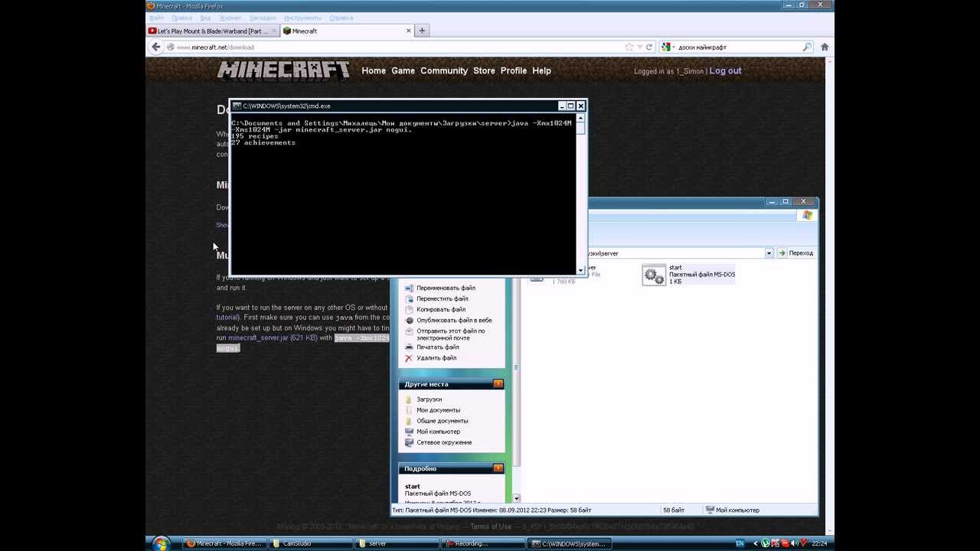Switch to Minecraft - Mozilla Firefox taskbar button

click(x=224, y=543)
